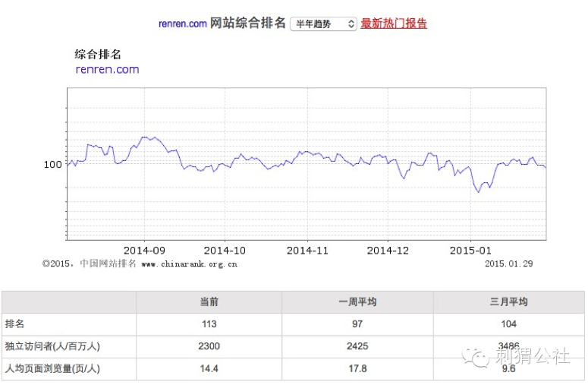Image resolution: width=588 pixels, height=385 pixels.
Task: Click the 独立访问者(人/百万人) row label
Action: [52, 346]
